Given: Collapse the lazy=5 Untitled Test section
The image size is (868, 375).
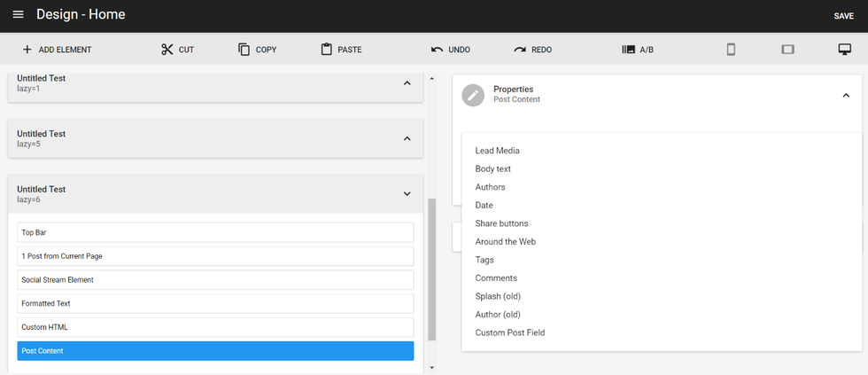Looking at the screenshot, I should click(407, 138).
